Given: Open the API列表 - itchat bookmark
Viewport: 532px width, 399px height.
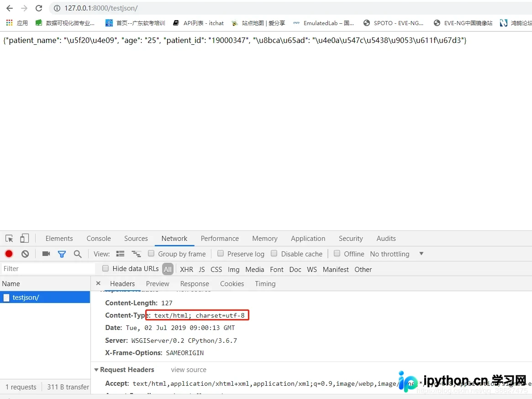Looking at the screenshot, I should click(199, 23).
